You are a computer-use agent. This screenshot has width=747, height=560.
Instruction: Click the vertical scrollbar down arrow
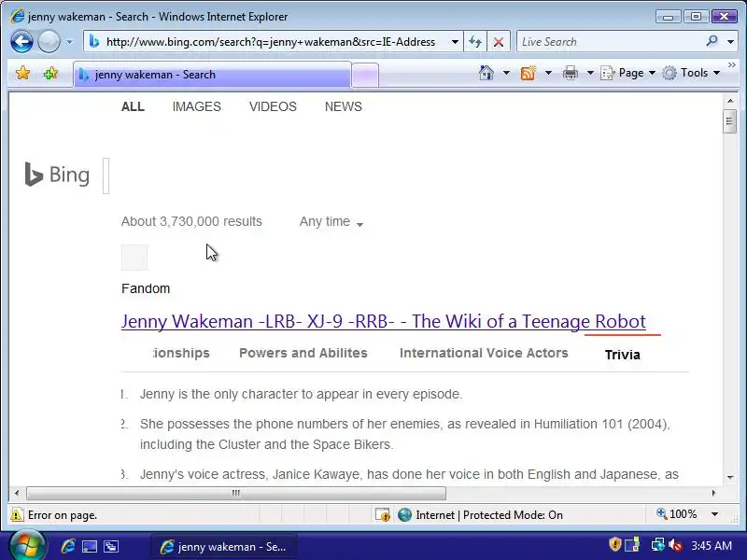pyautogui.click(x=730, y=477)
